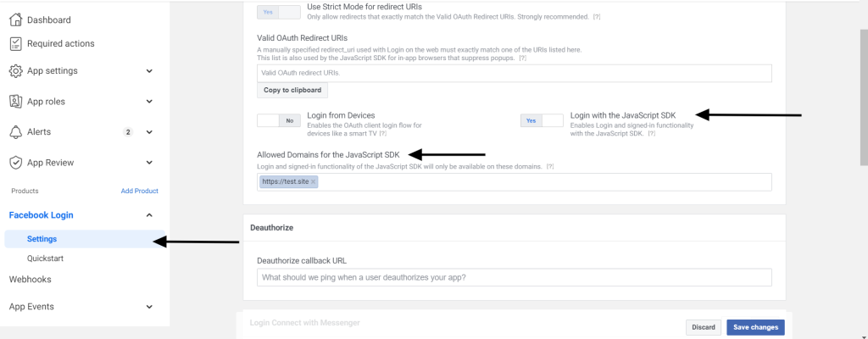
Task: Click the App Review shield icon
Action: [15, 163]
